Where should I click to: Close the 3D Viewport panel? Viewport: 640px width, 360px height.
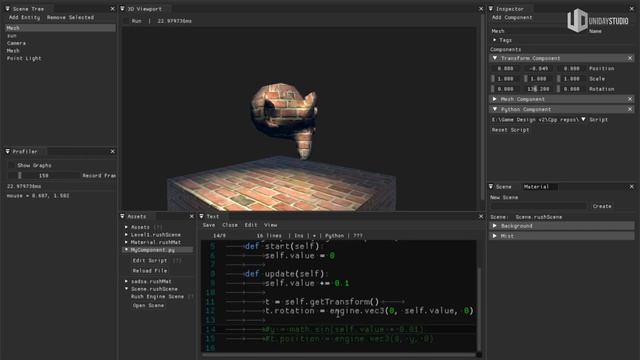click(x=481, y=9)
